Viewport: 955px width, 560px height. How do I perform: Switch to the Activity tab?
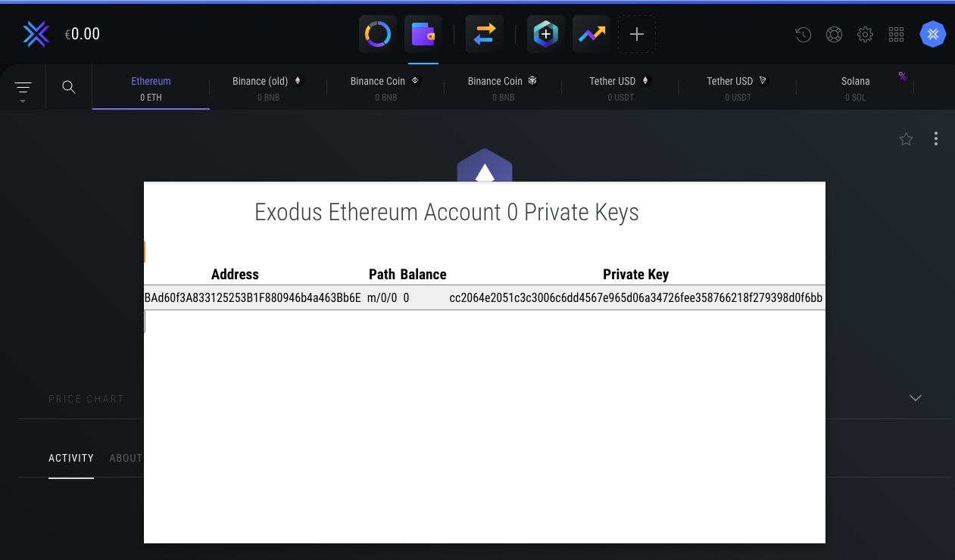(71, 458)
